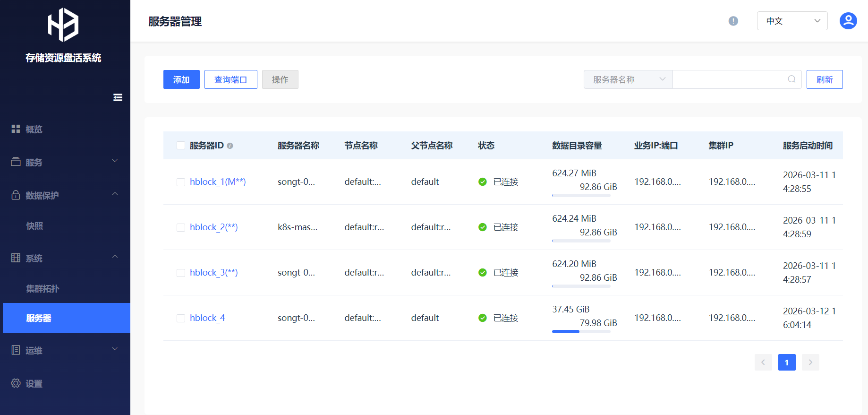Click the sidebar collapse hamburger icon

[118, 97]
